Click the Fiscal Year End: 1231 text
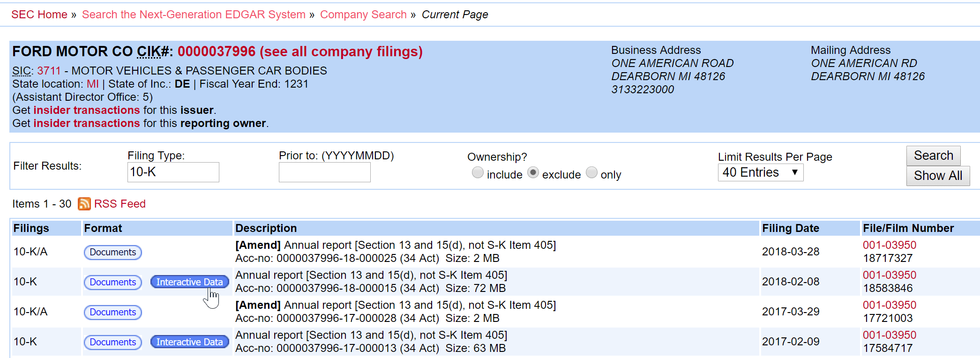This screenshot has height=358, width=980. 254,84
